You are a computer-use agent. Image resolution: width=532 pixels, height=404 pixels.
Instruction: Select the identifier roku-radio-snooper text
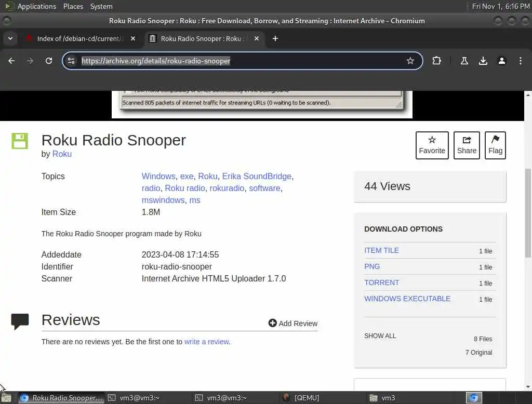coord(177,266)
